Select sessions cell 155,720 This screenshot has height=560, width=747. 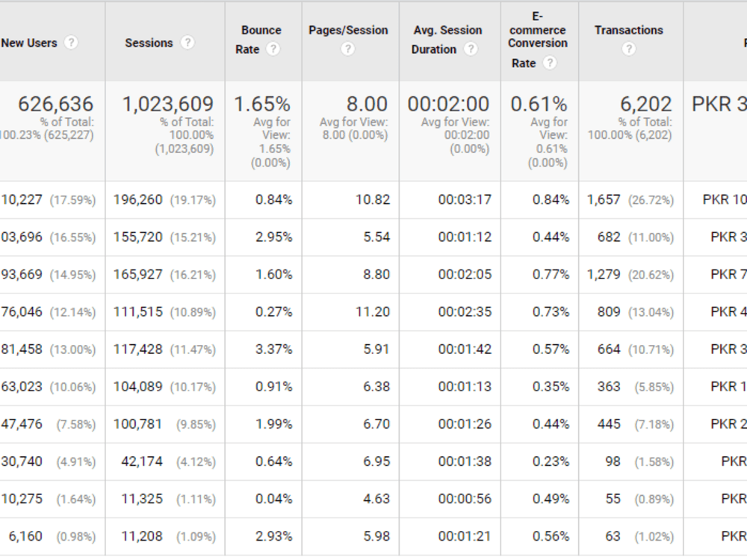coord(137,237)
